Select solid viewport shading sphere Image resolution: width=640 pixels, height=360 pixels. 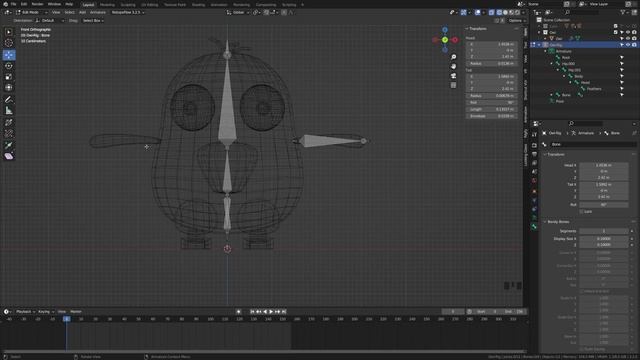[x=505, y=12]
